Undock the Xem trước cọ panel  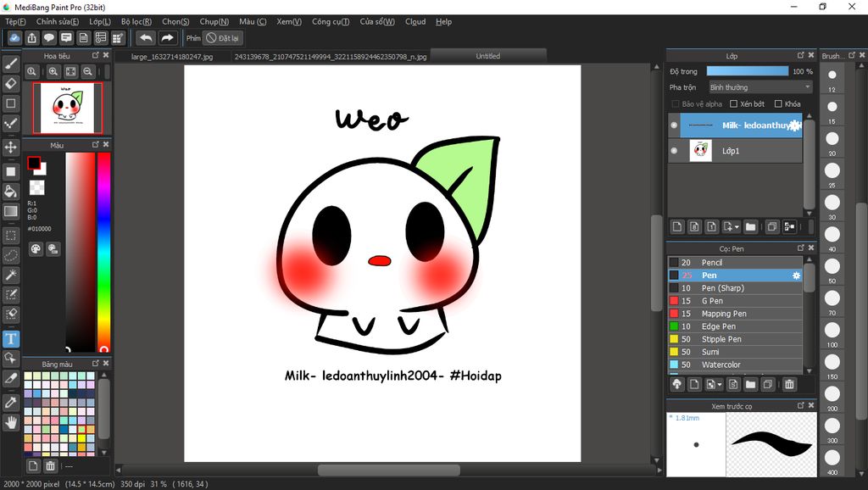(x=800, y=405)
